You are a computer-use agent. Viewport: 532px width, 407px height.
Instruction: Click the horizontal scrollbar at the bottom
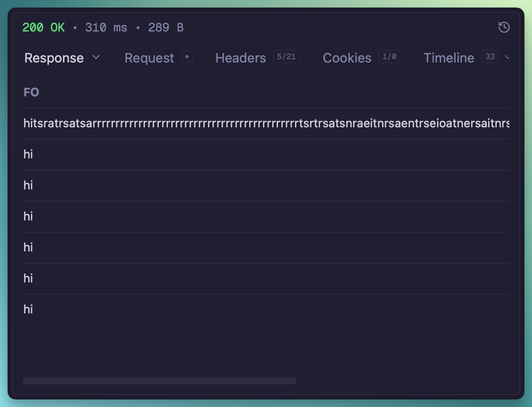(159, 381)
